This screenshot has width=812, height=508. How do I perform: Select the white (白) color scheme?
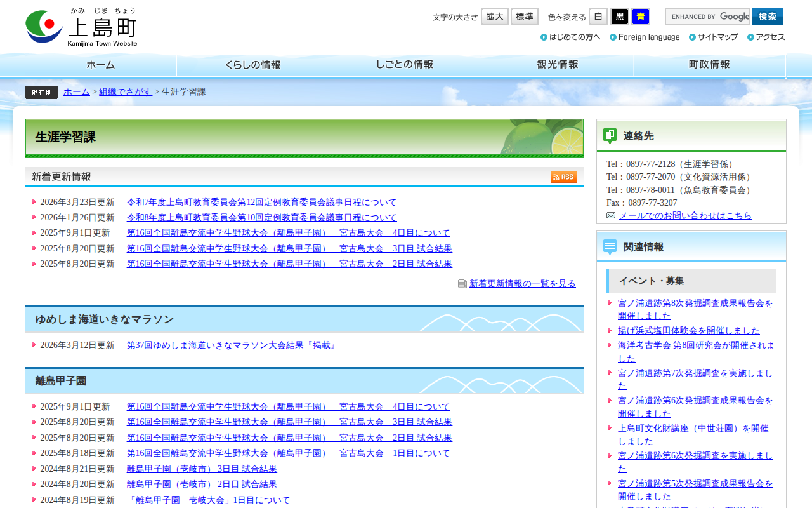click(x=598, y=17)
